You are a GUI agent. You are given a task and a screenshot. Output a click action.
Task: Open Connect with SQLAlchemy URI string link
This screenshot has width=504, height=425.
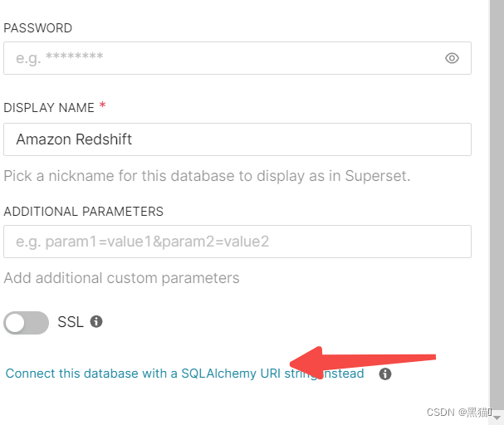coord(184,374)
